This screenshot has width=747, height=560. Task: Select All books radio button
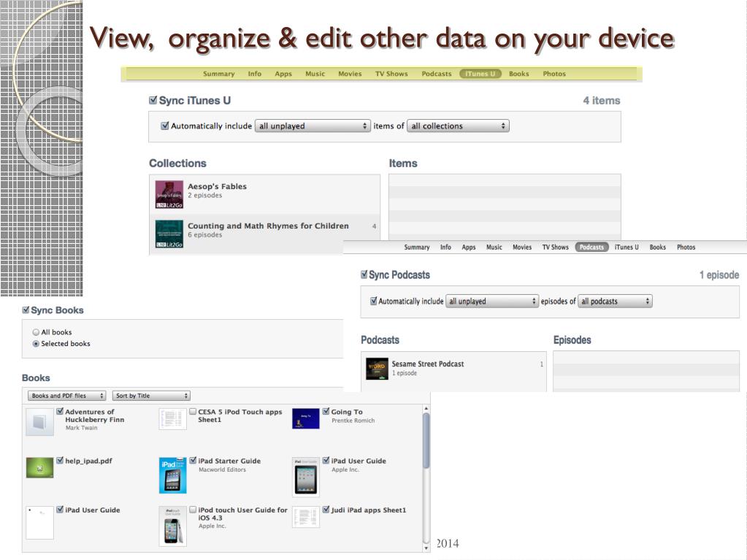pos(36,332)
